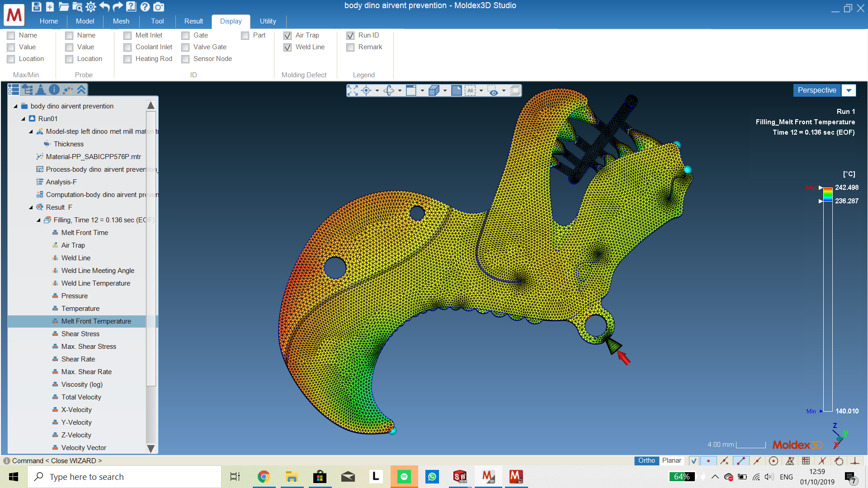Open the Utility ribbon tab

(x=268, y=21)
